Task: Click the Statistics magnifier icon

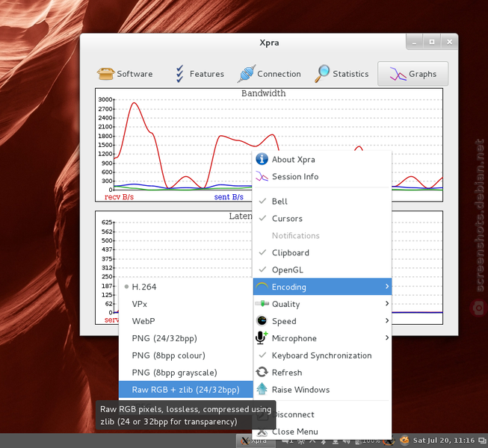Action: pos(322,74)
